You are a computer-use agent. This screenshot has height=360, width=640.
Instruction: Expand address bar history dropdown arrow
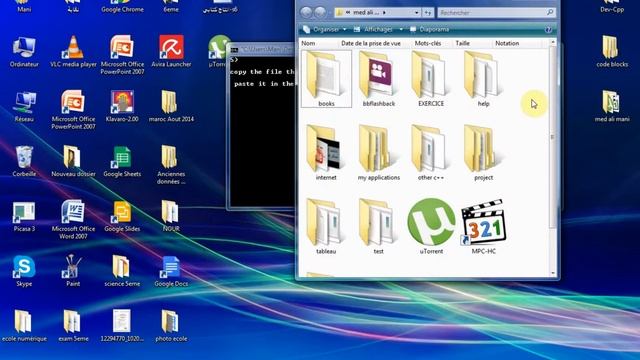point(416,13)
